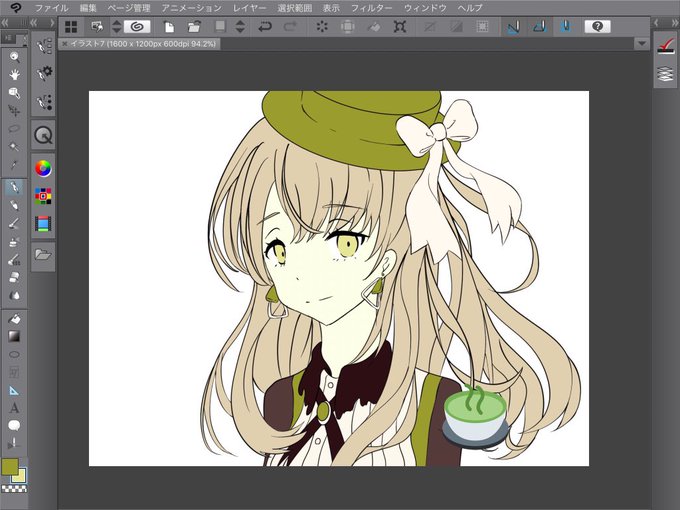Open the Sub Tool palette
This screenshot has width=680, height=510.
(43, 46)
